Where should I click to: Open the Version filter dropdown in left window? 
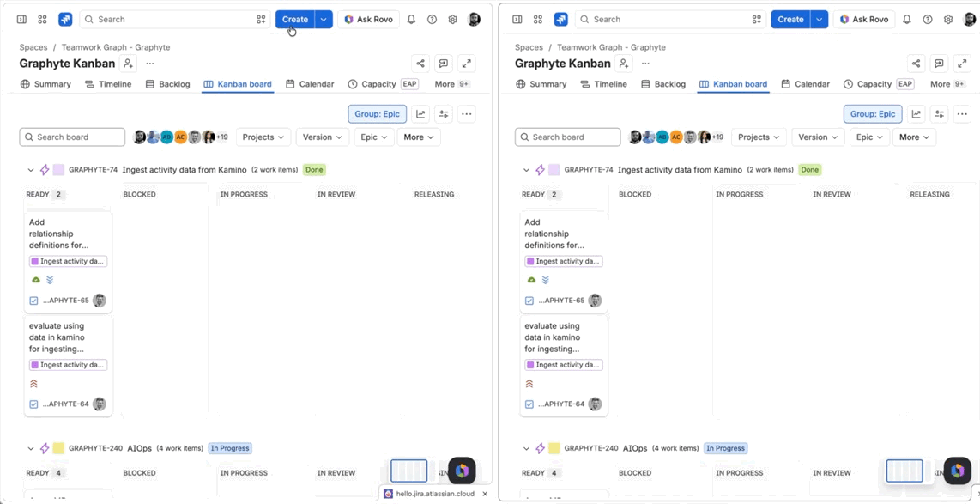(x=323, y=137)
